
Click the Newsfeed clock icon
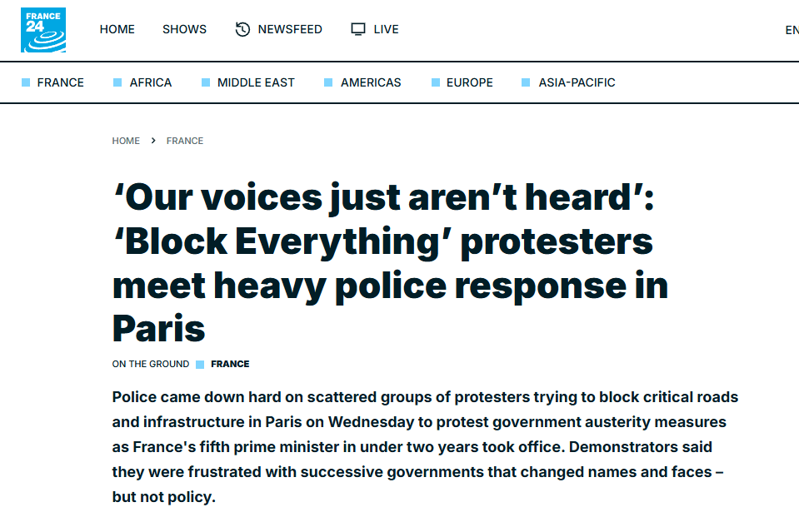(x=242, y=29)
